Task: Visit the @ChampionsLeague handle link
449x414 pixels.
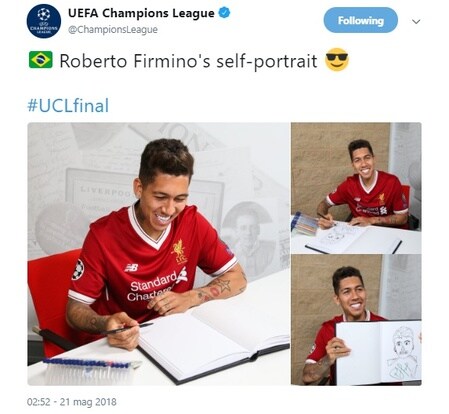Action: pos(113,30)
